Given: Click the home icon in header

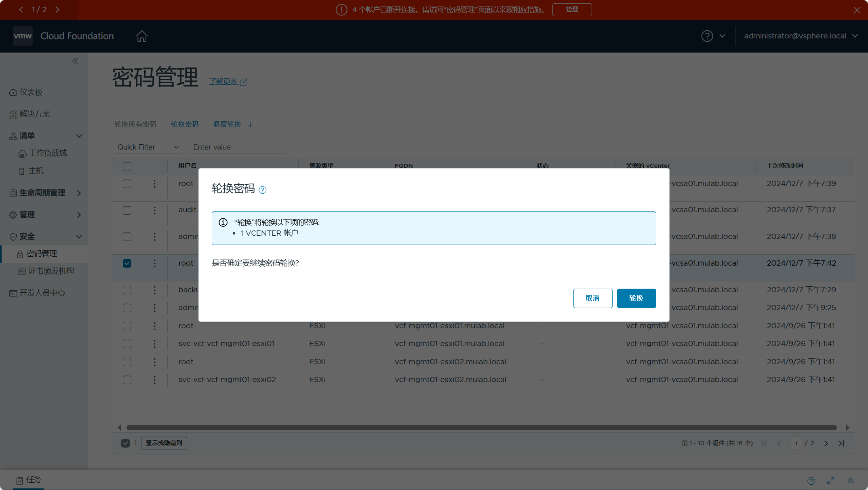Looking at the screenshot, I should pos(141,36).
